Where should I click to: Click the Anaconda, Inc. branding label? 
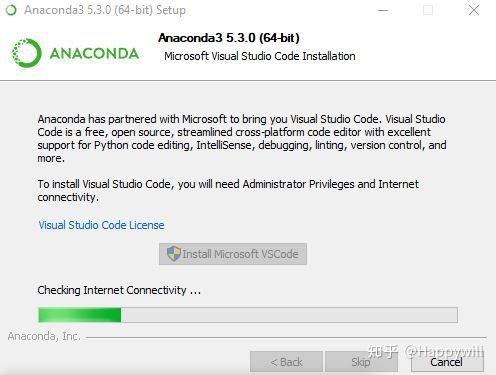point(44,336)
